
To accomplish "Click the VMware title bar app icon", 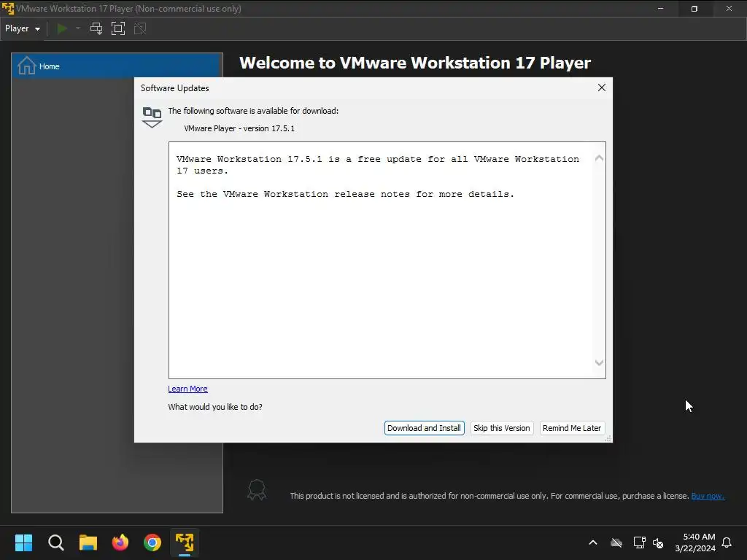I will coord(7,9).
